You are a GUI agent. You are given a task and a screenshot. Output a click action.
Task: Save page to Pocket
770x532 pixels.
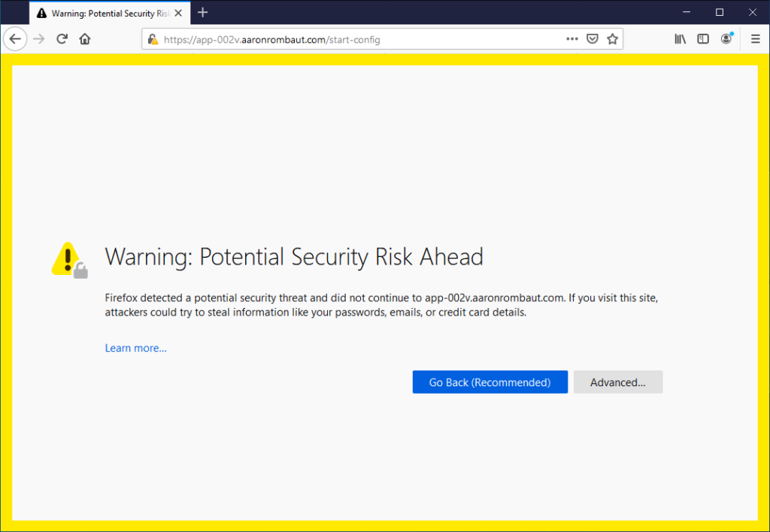(x=593, y=39)
